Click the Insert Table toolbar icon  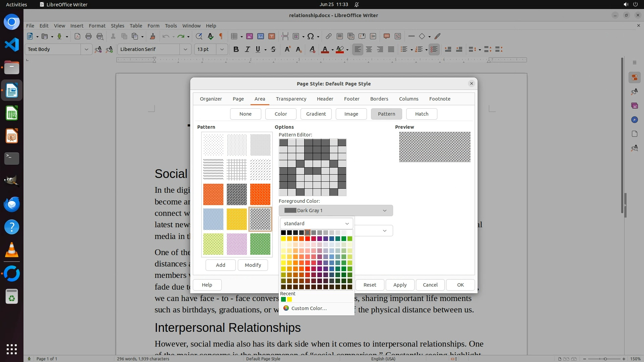click(x=234, y=36)
